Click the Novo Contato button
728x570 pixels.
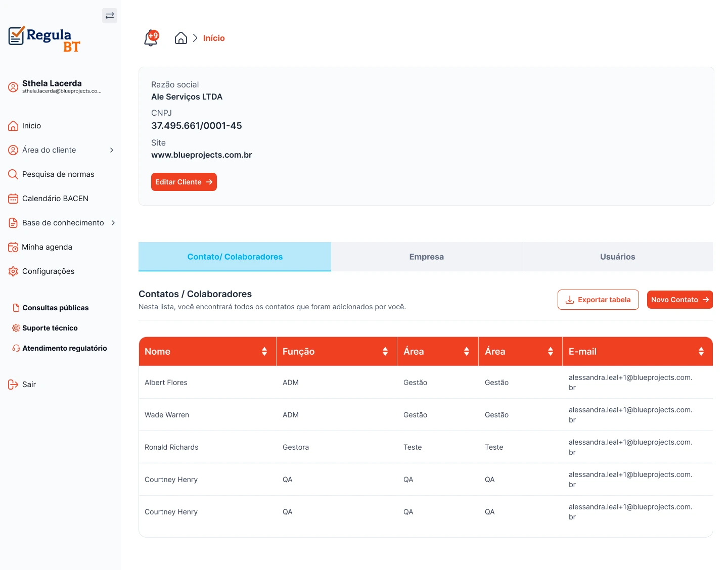679,300
